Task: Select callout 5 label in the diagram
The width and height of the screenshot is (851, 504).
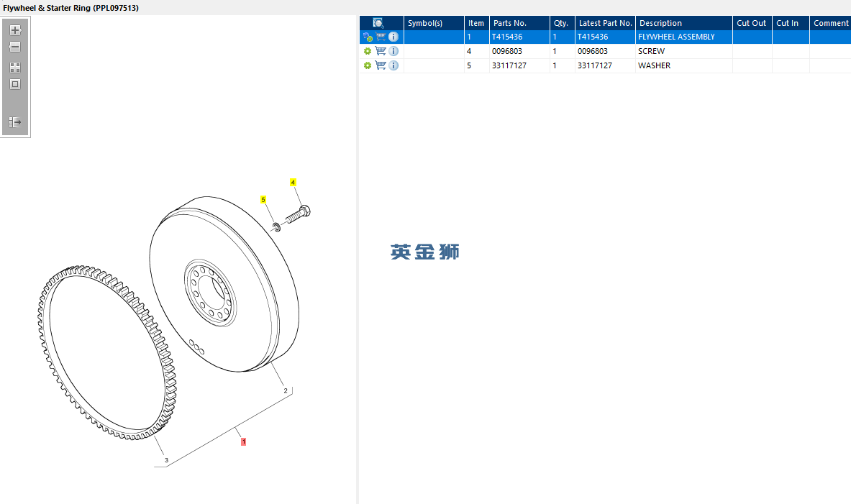Action: tap(263, 200)
